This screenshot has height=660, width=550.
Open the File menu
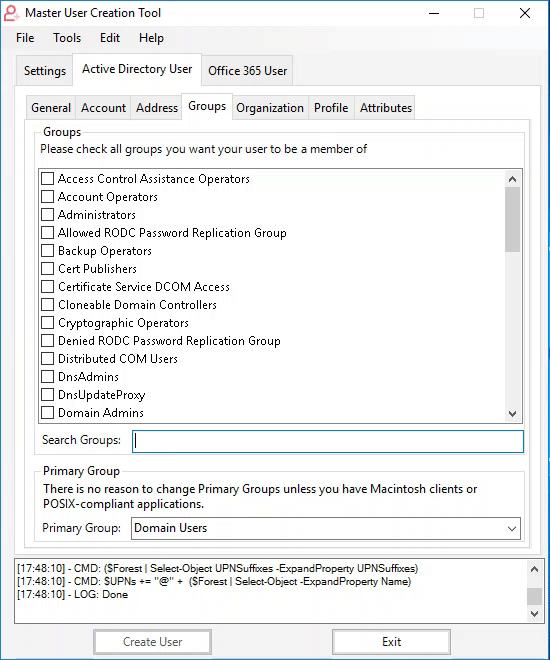coord(25,38)
